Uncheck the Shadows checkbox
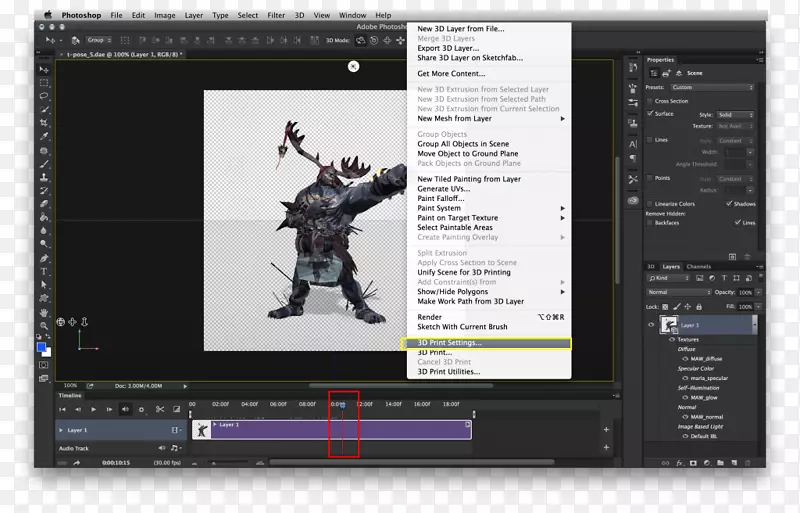 click(729, 203)
